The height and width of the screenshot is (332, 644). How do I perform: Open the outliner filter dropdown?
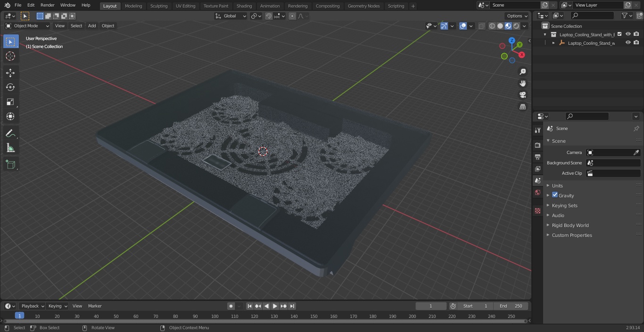627,16
